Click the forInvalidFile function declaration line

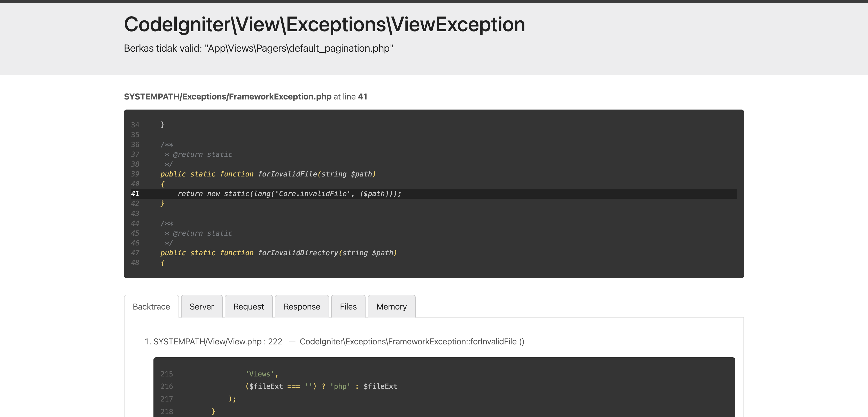coord(268,174)
